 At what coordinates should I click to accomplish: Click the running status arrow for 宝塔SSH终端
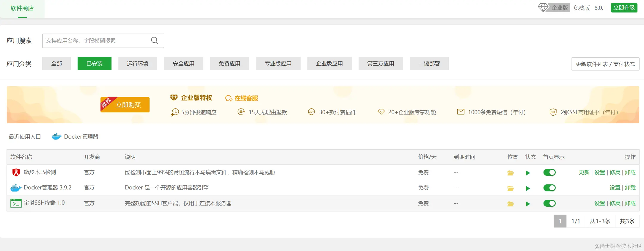click(528, 204)
